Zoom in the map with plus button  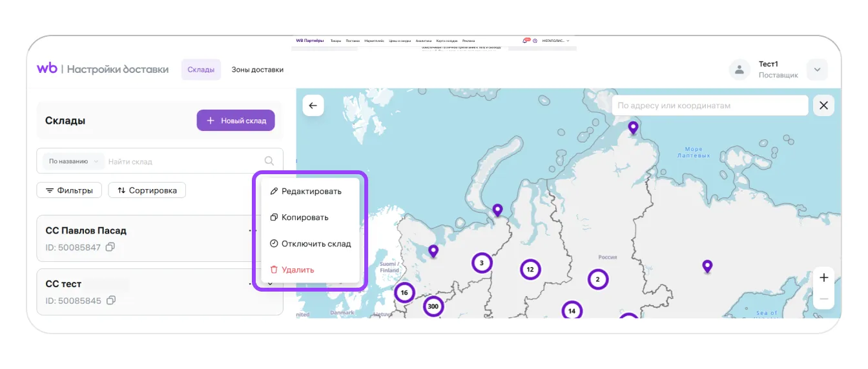823,278
